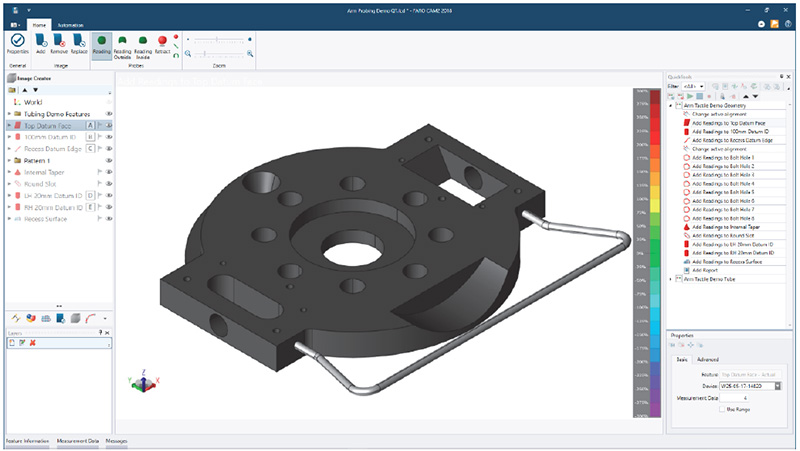Expand the Pattern 1 tree node
Screen dimensions: 800x451
coord(9,160)
